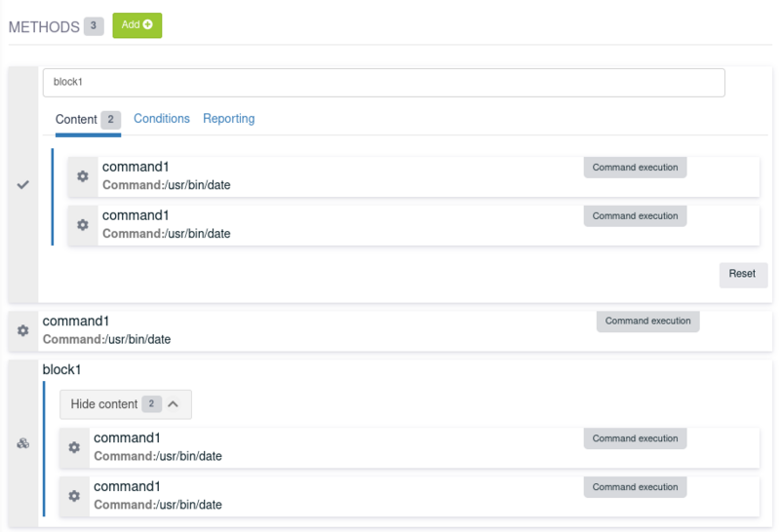780x532 pixels.
Task: Click Command execution badge on standalone command1
Action: pyautogui.click(x=648, y=322)
